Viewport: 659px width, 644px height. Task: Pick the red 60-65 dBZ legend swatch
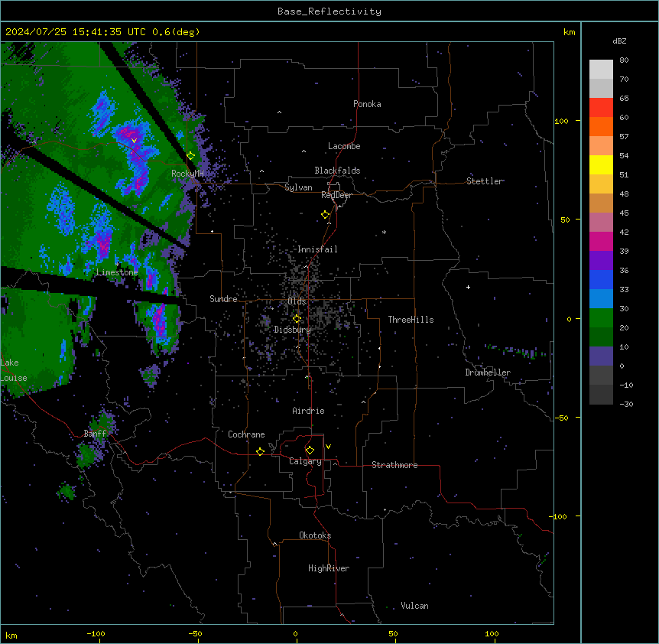[601, 108]
